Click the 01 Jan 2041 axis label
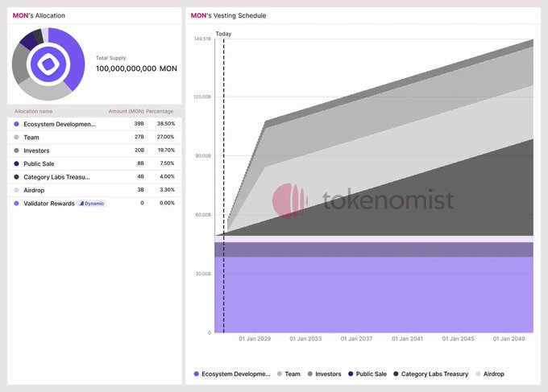 [407, 339]
